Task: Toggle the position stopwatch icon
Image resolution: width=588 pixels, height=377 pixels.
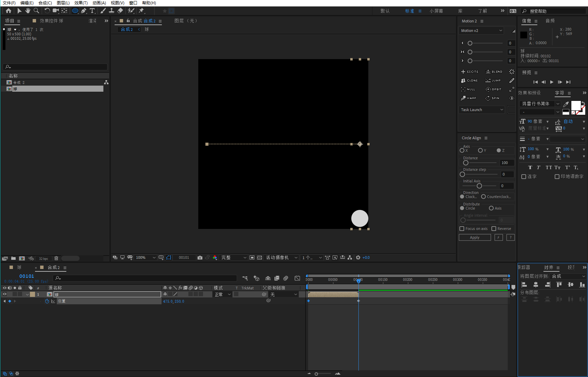Action: 47,301
